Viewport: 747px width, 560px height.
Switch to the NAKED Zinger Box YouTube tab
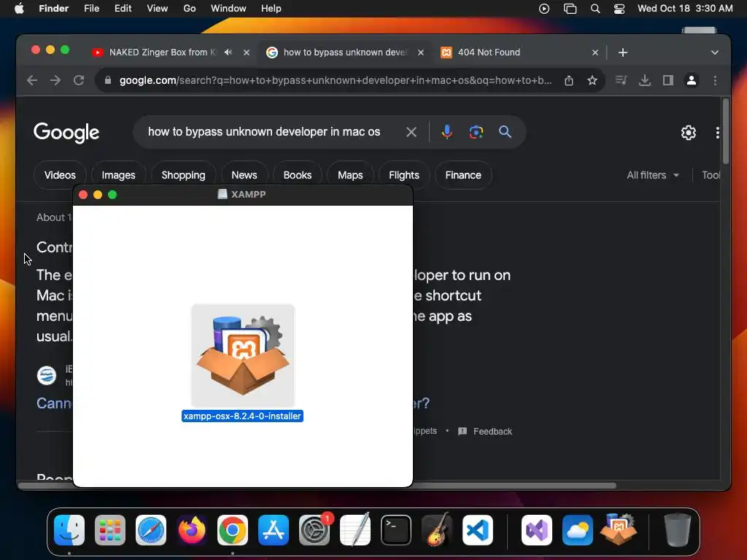pyautogui.click(x=162, y=52)
